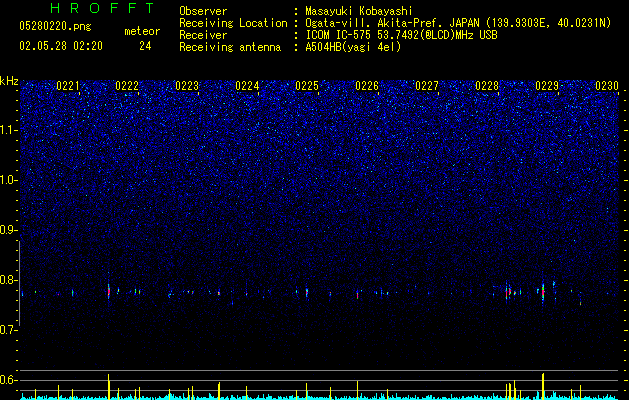Click the red meteor echo just before 0226

[x=357, y=295]
